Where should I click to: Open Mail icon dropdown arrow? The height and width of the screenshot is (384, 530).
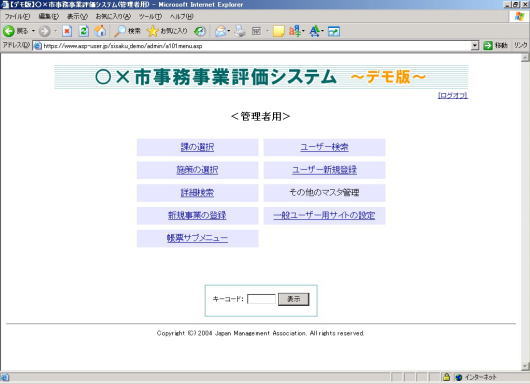click(x=229, y=31)
